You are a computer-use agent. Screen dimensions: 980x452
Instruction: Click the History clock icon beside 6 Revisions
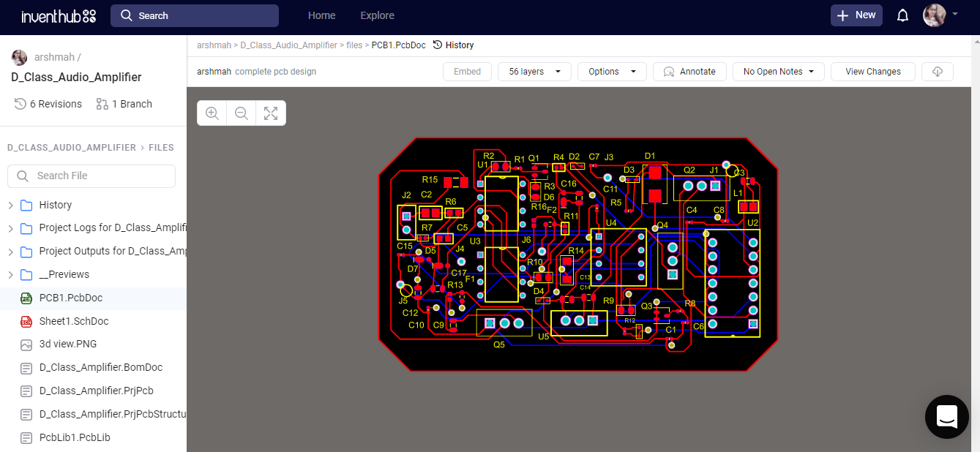point(18,103)
